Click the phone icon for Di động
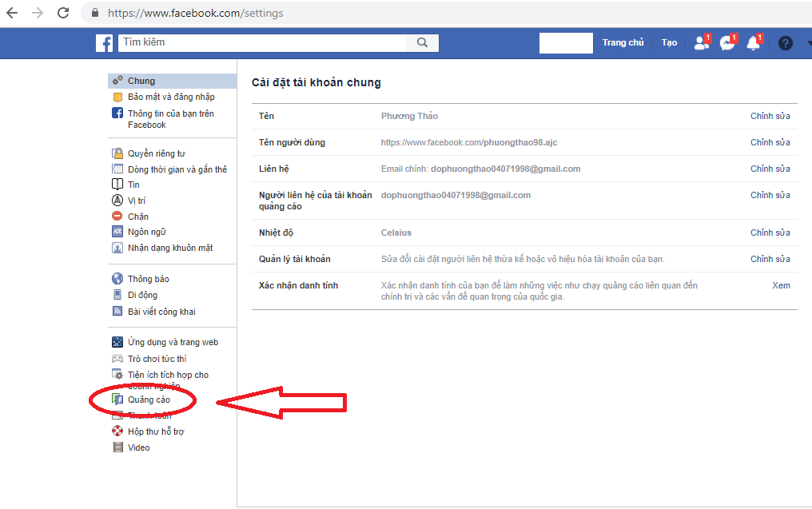Image resolution: width=812 pixels, height=509 pixels. [x=117, y=295]
